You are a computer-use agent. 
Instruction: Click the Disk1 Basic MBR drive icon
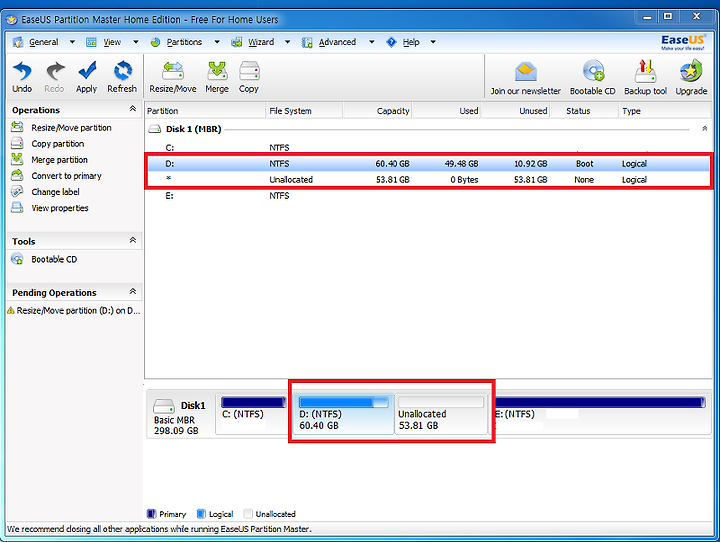(164, 406)
